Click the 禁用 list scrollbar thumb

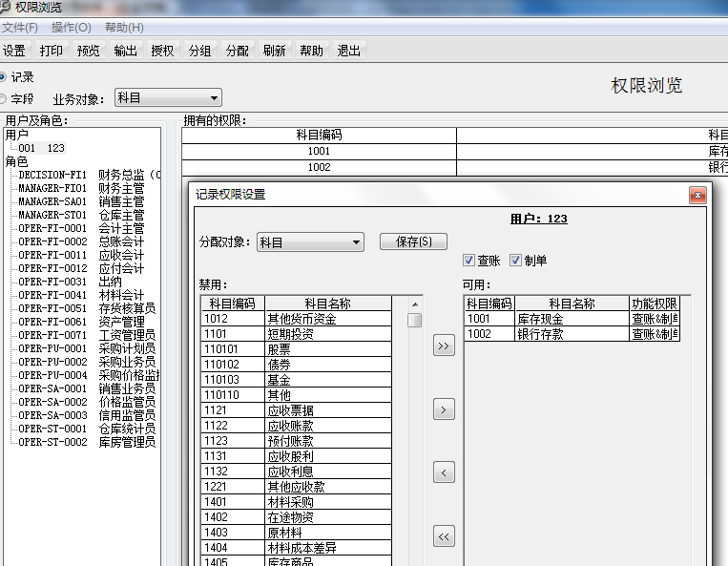[415, 321]
